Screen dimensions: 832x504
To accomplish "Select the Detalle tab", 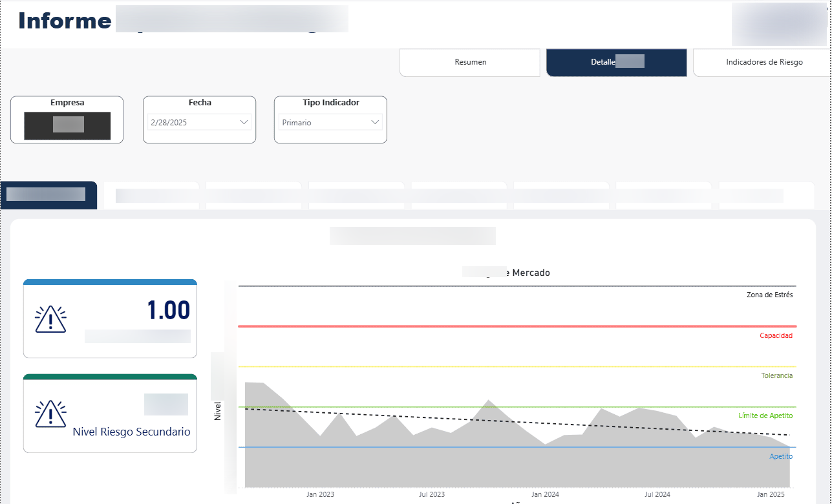I will pyautogui.click(x=616, y=63).
